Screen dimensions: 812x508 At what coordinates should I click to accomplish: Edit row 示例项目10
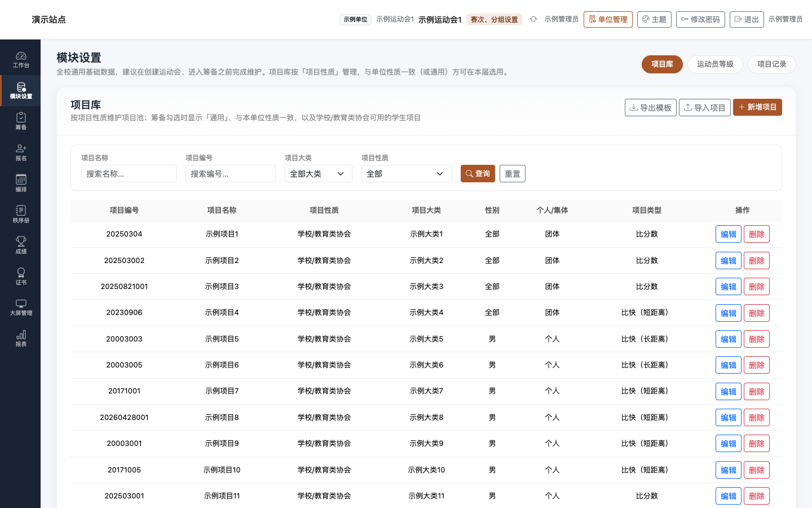tap(729, 470)
